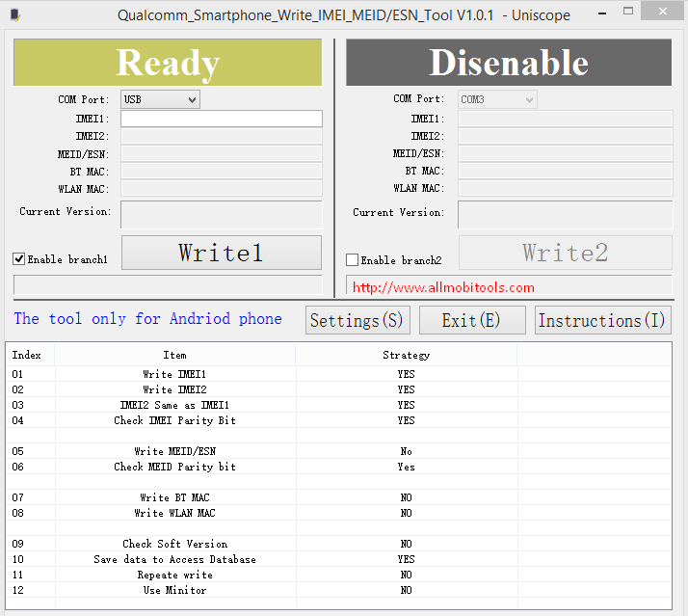
Task: Select the Save data to Access Database row
Action: coord(174,559)
